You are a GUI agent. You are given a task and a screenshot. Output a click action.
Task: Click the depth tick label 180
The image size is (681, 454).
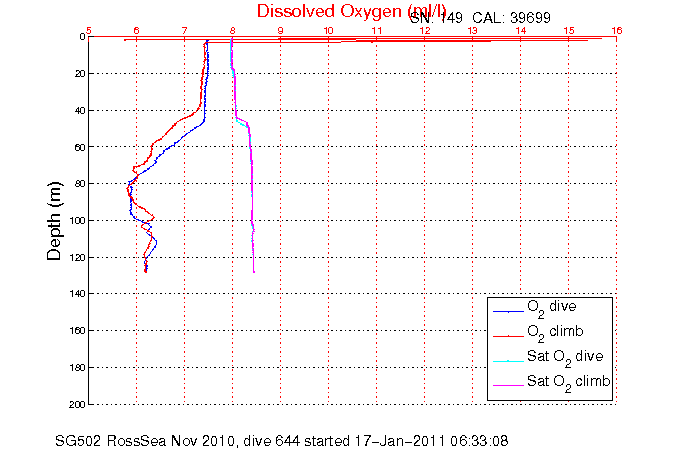tap(78, 368)
